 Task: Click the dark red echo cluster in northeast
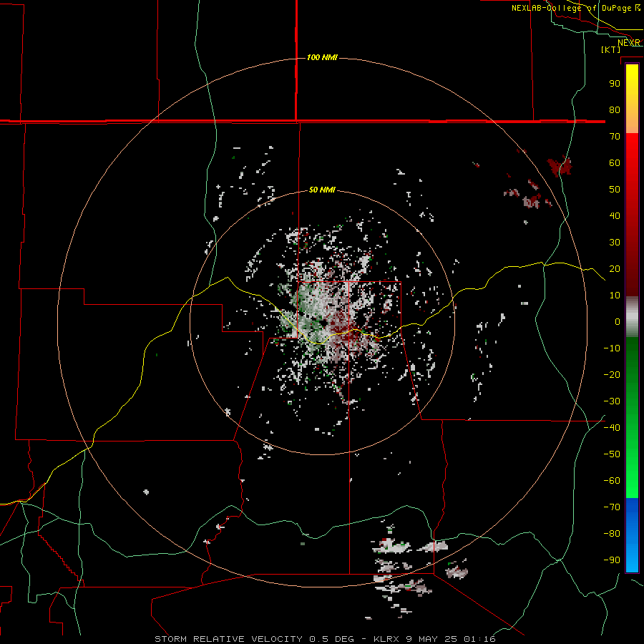(560, 166)
